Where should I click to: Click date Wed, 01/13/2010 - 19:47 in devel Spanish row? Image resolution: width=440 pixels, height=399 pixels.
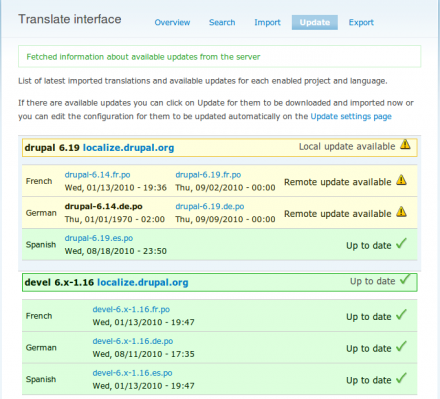[144, 386]
